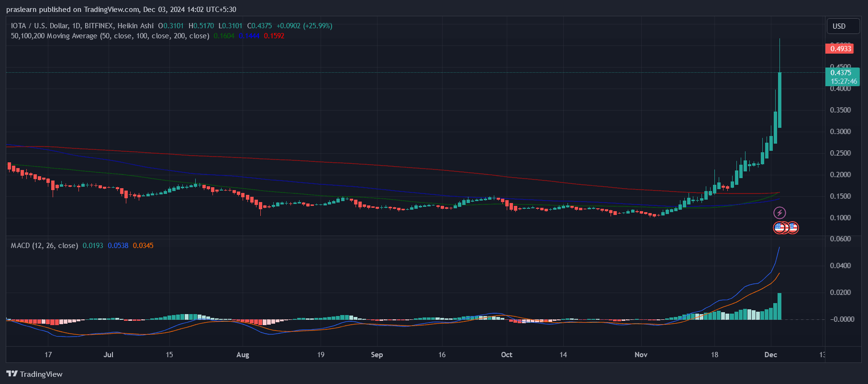Image resolution: width=868 pixels, height=384 pixels.
Task: Click the 50,100,200 Moving Average indicator legend
Action: [110, 36]
